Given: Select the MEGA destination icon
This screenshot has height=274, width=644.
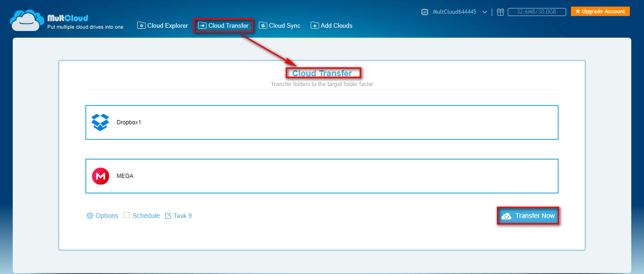Looking at the screenshot, I should click(x=100, y=176).
